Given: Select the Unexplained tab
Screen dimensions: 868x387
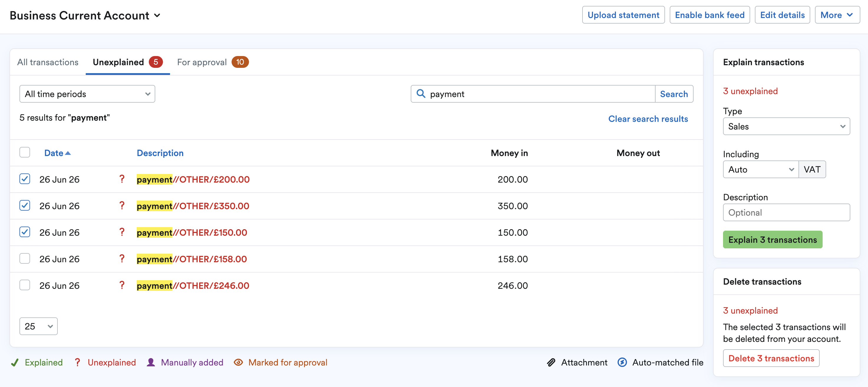Looking at the screenshot, I should click(128, 62).
